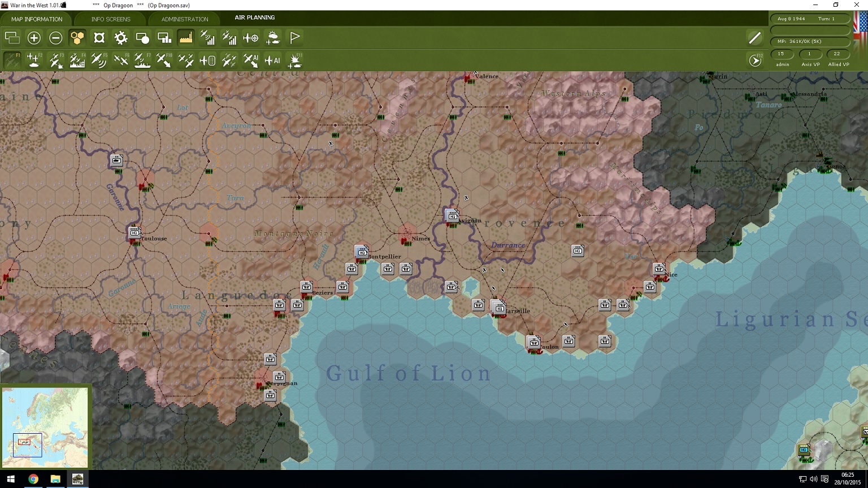This screenshot has width=868, height=488.
Task: Select the F1 air mode button
Action: pyautogui.click(x=12, y=60)
